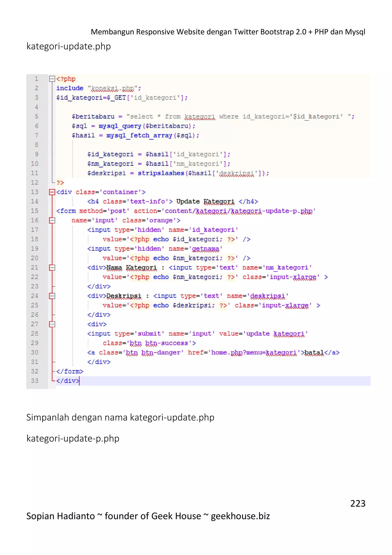
Task: Click the stripslashes deskripsi line
Action: pos(178,173)
